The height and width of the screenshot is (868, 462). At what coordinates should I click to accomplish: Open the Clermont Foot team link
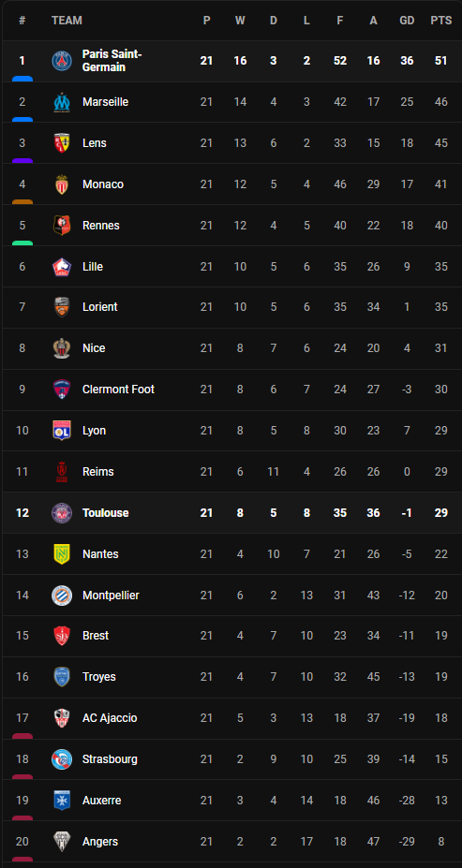(119, 390)
